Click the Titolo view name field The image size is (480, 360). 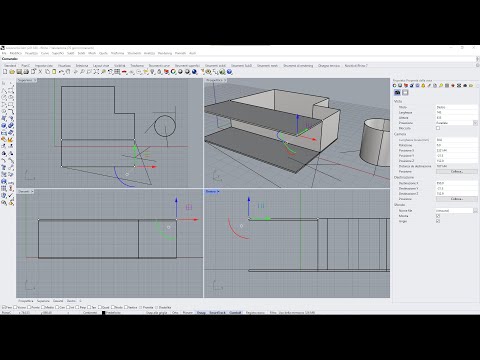tap(457, 107)
